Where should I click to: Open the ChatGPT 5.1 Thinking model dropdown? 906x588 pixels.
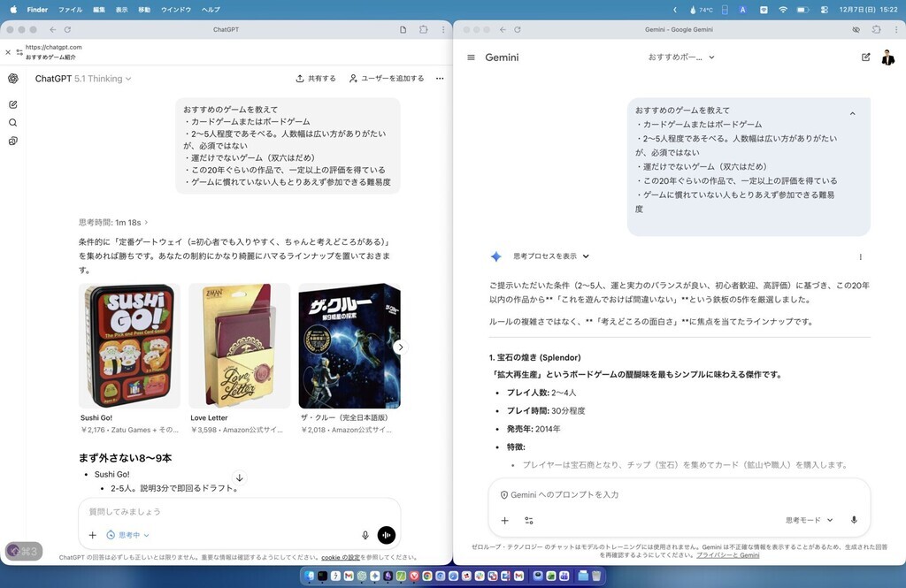(83, 79)
